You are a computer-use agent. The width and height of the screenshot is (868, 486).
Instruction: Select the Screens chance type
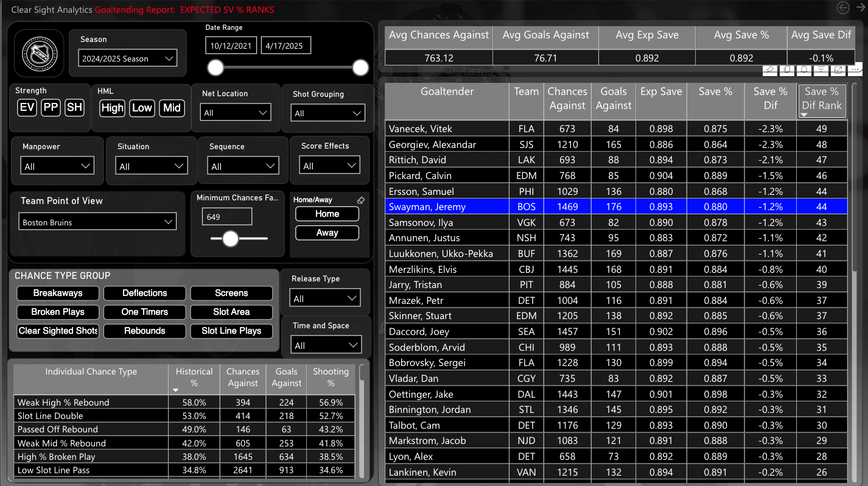pyautogui.click(x=231, y=293)
